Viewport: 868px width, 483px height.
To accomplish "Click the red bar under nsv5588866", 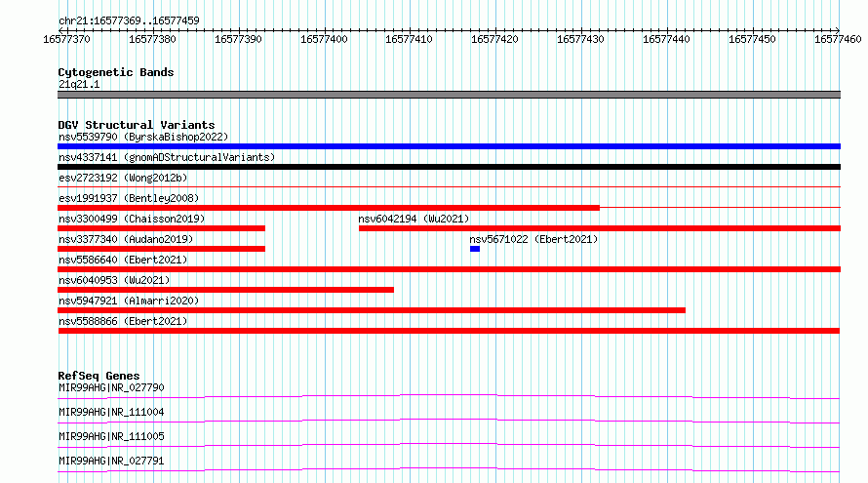I will pyautogui.click(x=449, y=331).
